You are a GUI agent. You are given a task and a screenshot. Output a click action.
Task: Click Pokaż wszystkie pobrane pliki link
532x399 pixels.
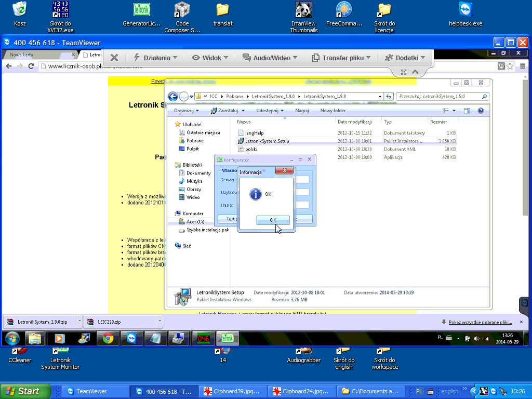click(x=480, y=322)
